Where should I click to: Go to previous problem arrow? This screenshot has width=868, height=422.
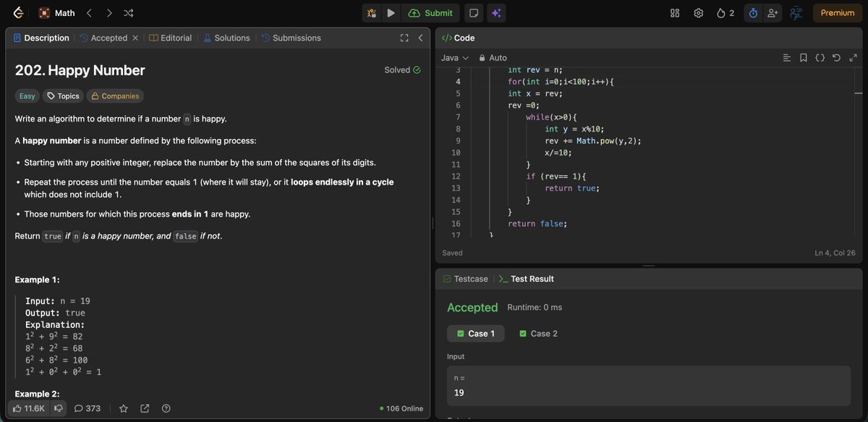[89, 13]
